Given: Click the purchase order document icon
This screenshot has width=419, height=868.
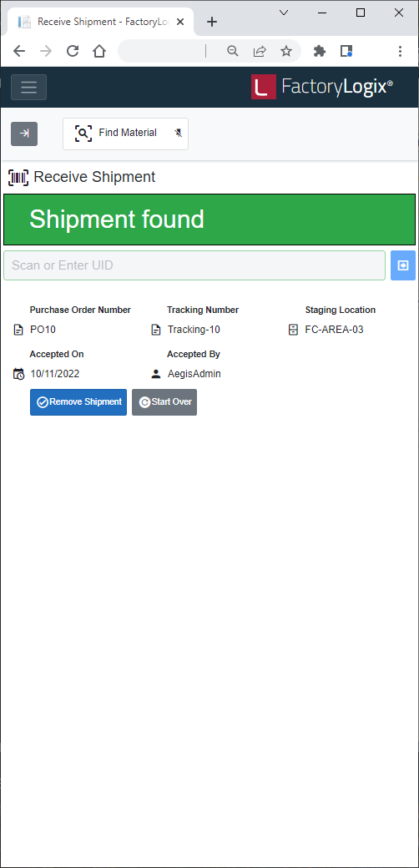Looking at the screenshot, I should [18, 330].
